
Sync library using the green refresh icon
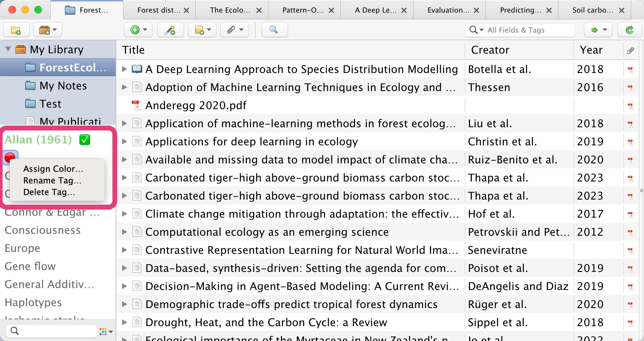[629, 30]
